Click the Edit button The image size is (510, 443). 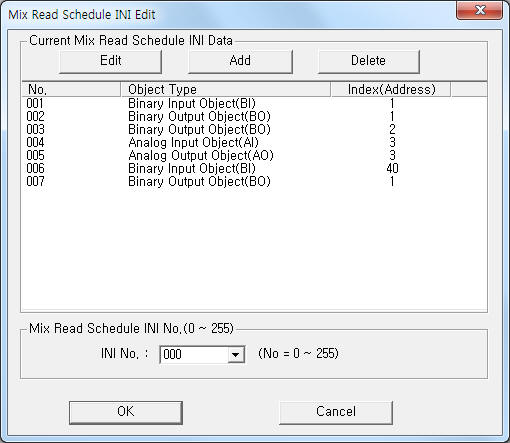tap(111, 61)
